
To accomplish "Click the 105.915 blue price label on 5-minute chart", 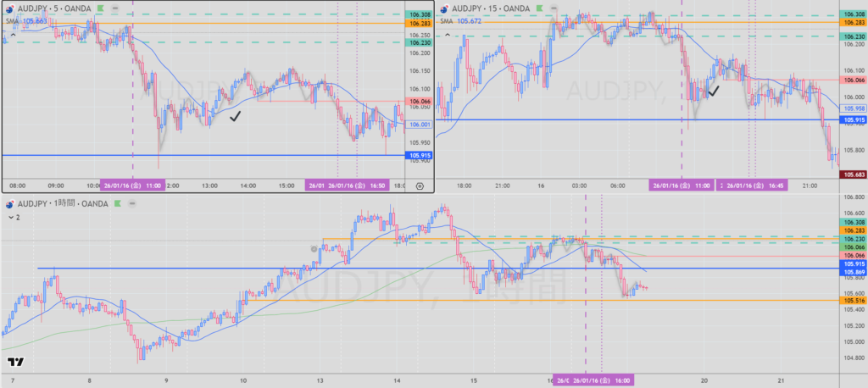I will point(419,156).
